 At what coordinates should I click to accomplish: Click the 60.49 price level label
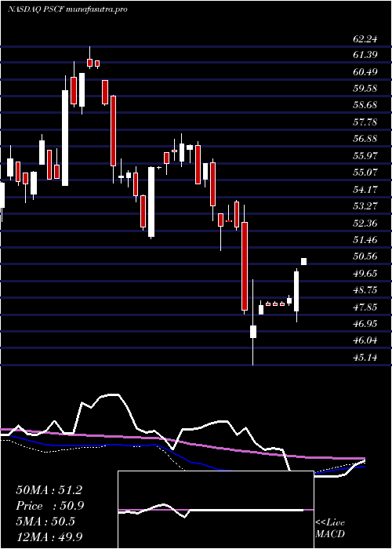[365, 72]
